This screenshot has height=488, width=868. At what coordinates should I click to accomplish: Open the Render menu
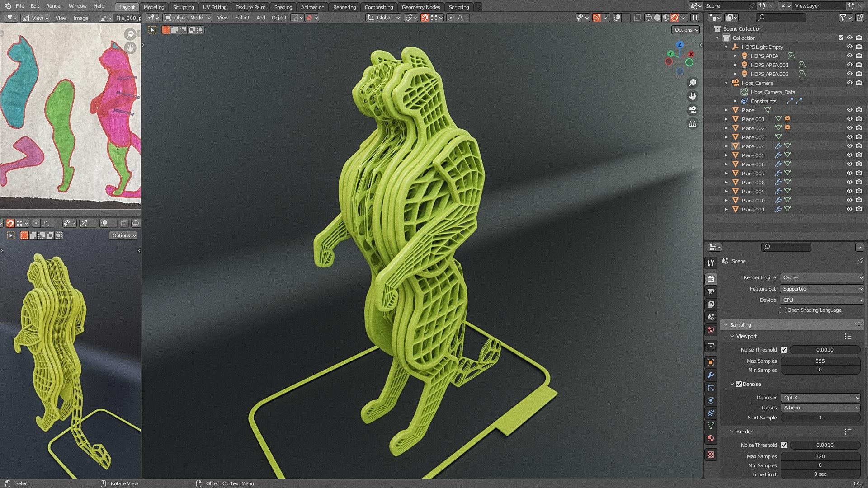[x=54, y=6]
